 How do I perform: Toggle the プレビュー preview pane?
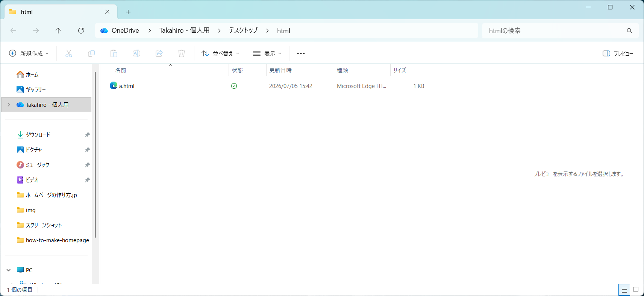click(x=618, y=53)
